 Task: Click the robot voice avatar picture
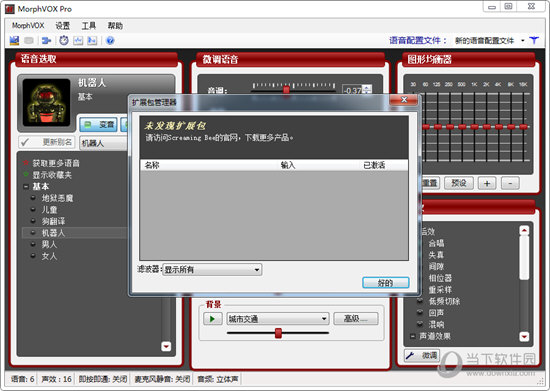pos(46,102)
